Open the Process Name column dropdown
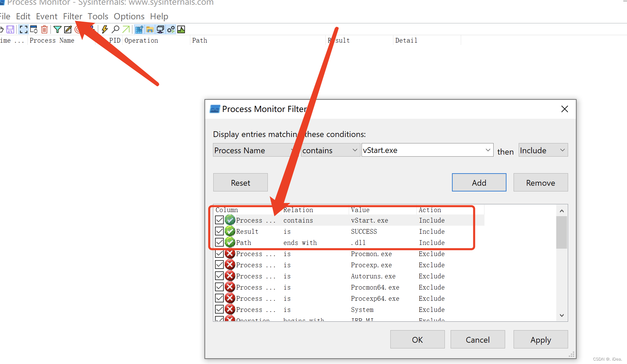The height and width of the screenshot is (364, 627). [256, 150]
